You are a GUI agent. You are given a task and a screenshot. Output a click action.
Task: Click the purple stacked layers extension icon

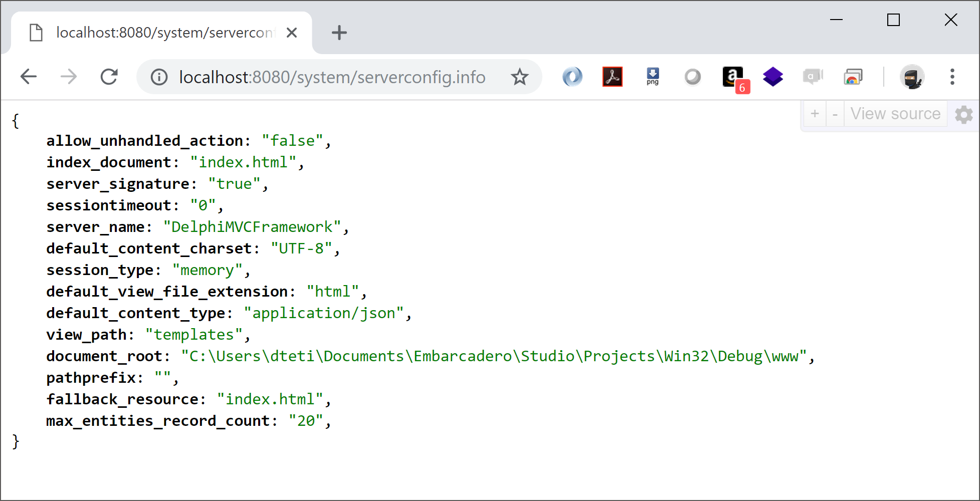pyautogui.click(x=773, y=77)
